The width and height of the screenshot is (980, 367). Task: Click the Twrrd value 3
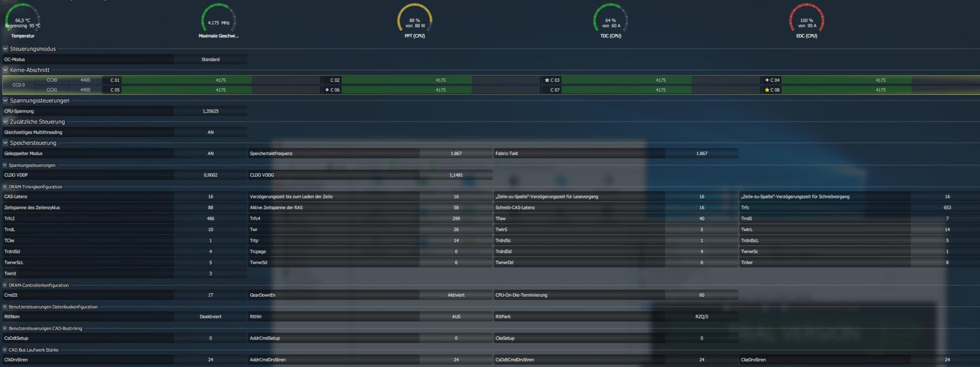211,274
